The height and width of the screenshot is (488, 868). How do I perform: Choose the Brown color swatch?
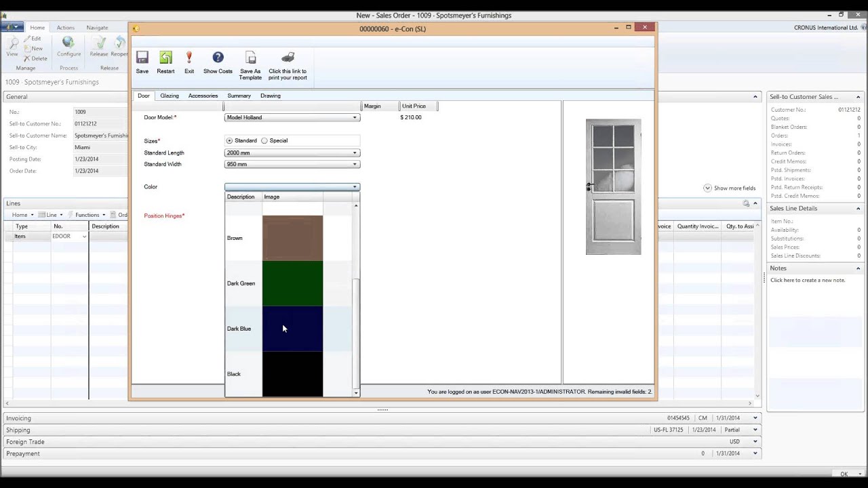292,238
